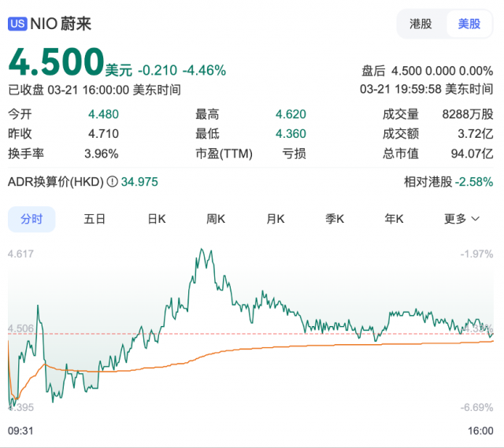Click the intraday chart peak near 4.617

click(x=203, y=252)
